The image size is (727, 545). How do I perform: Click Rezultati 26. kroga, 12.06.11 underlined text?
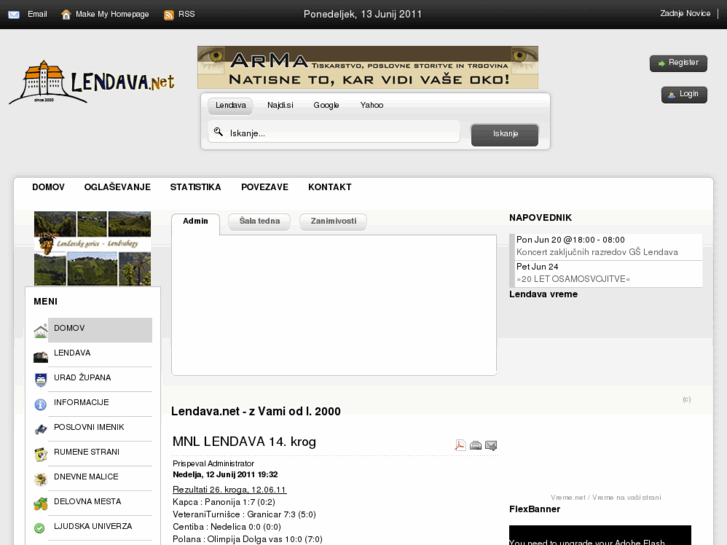pos(230,490)
